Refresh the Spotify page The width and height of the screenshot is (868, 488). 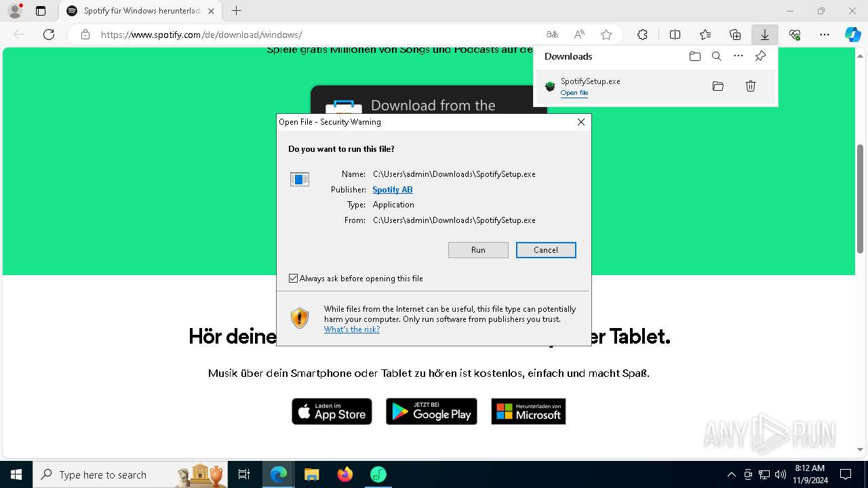coord(49,35)
